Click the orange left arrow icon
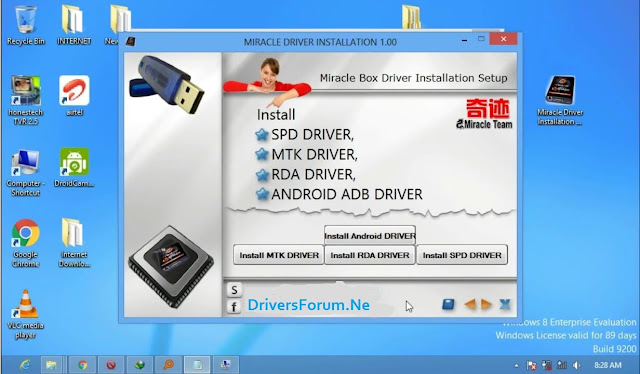This screenshot has width=640, height=374. click(470, 305)
